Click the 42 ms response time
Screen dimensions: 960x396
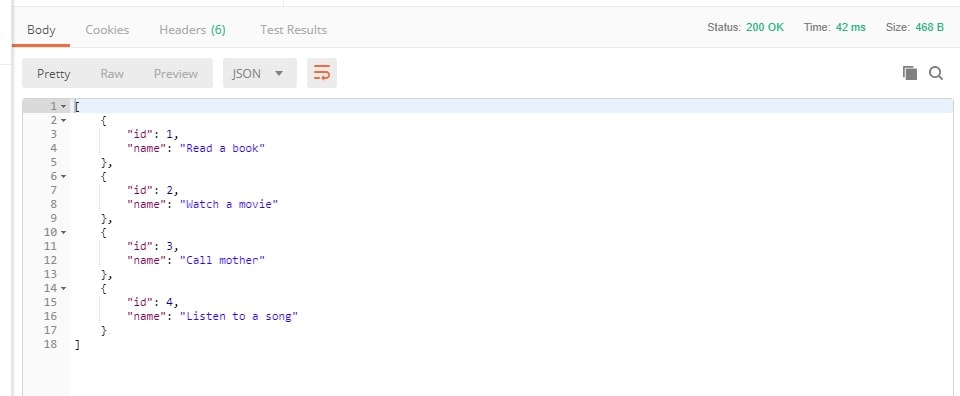(x=851, y=28)
